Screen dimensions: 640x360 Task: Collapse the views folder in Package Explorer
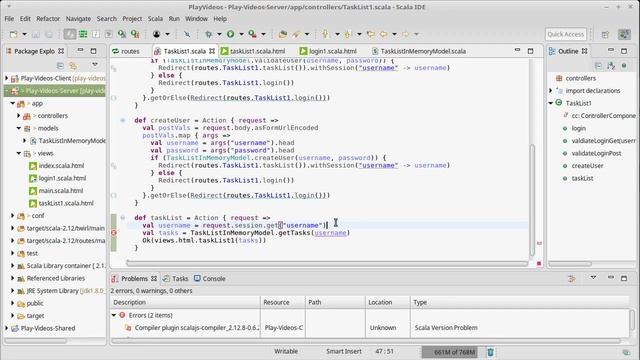tap(19, 153)
